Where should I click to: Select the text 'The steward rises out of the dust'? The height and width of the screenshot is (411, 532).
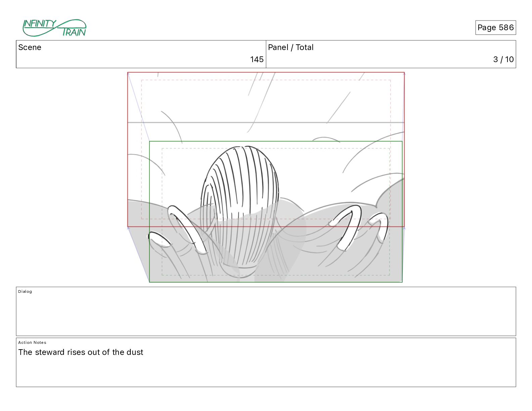coord(81,352)
